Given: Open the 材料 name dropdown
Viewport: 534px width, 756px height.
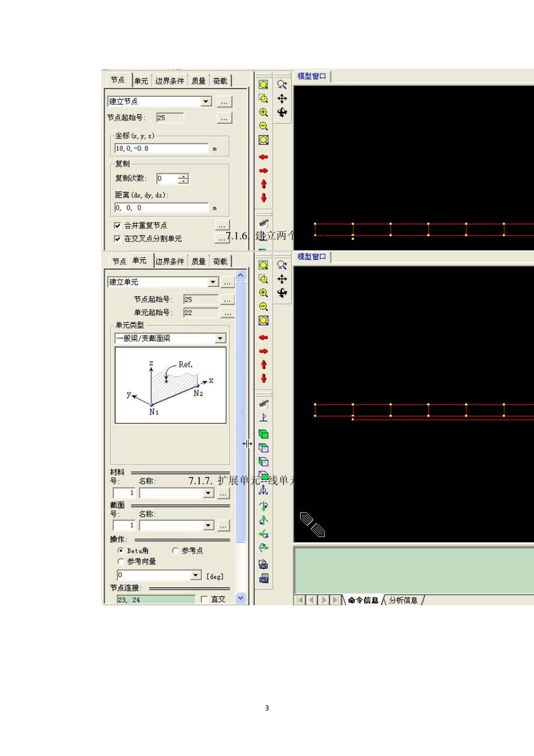Looking at the screenshot, I should tap(208, 493).
